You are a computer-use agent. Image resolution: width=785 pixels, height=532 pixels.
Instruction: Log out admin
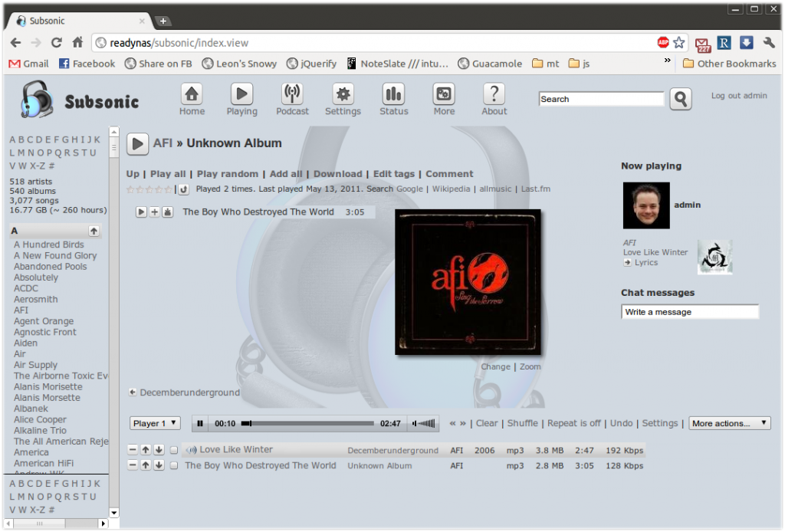739,96
